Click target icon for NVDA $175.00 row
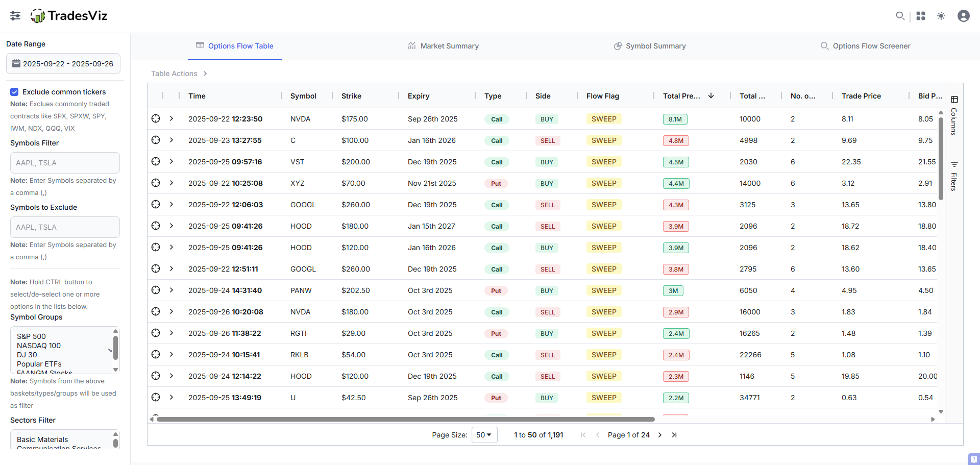 [156, 118]
